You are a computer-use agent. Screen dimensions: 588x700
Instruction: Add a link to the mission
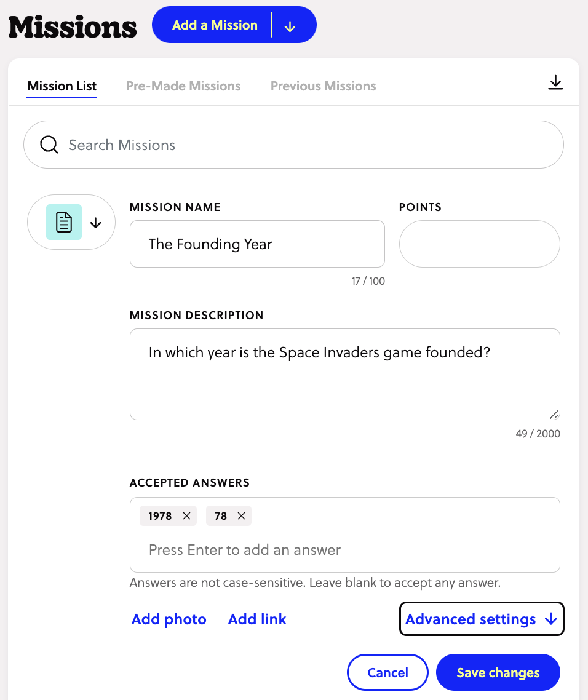256,619
